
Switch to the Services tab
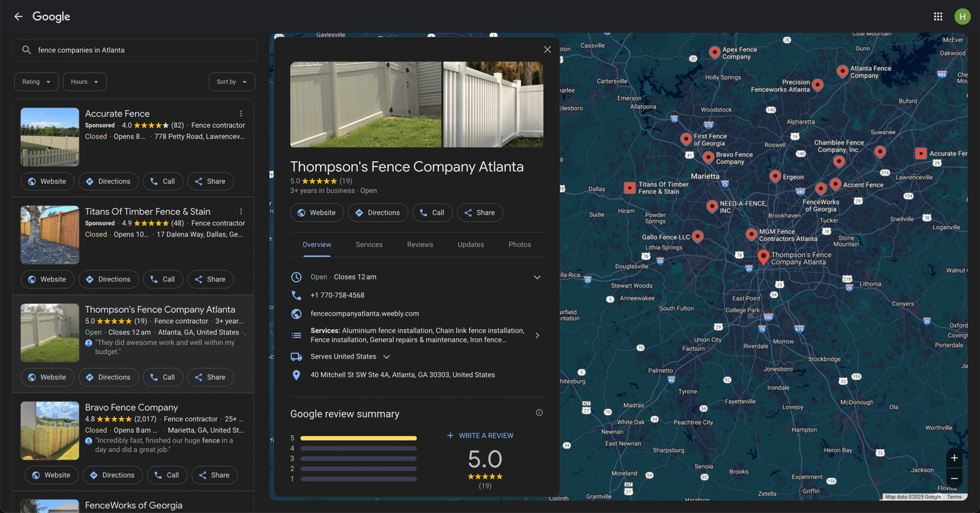click(x=369, y=245)
